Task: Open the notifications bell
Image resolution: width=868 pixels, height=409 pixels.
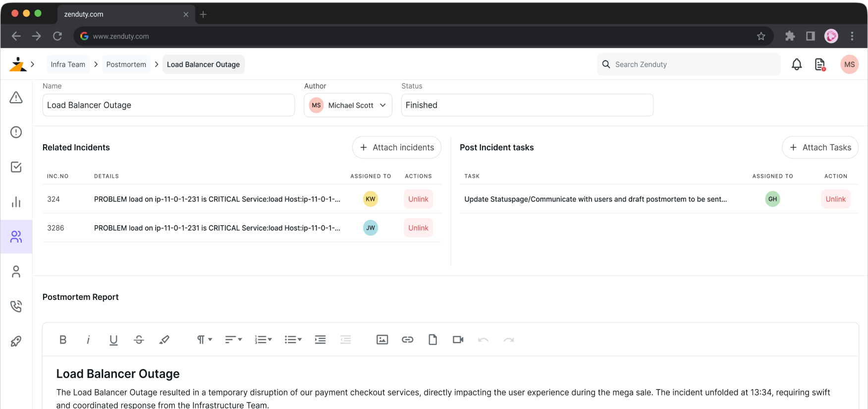Action: point(796,64)
